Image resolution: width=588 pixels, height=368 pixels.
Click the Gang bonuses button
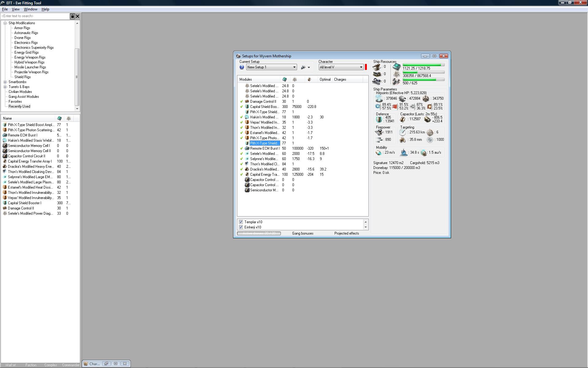[303, 233]
